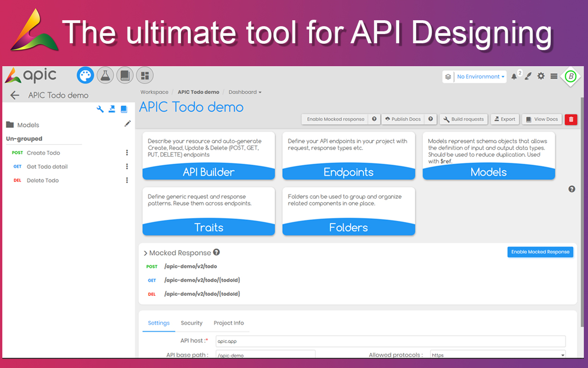Open the Allowed protocols dropdown
Image resolution: width=588 pixels, height=368 pixels.
[498, 355]
